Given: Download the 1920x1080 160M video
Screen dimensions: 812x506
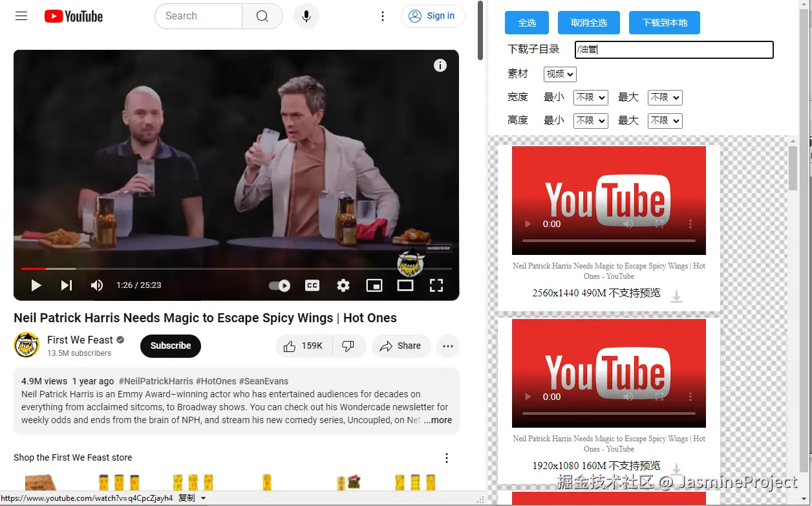Looking at the screenshot, I should [x=676, y=468].
